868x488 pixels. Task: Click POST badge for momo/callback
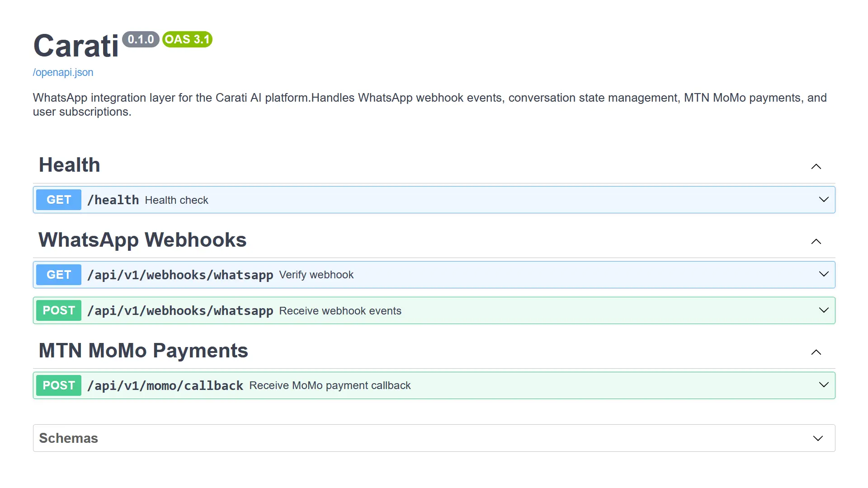pyautogui.click(x=59, y=385)
